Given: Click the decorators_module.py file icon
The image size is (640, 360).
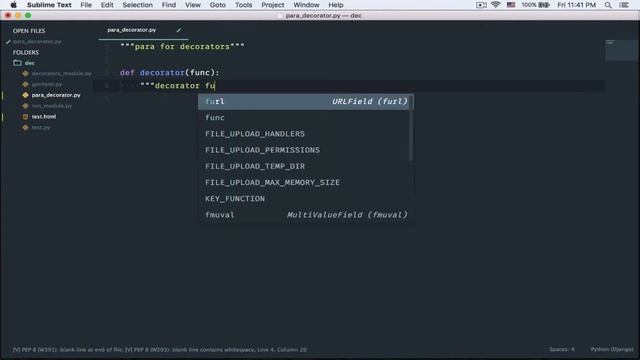Looking at the screenshot, I should click(25, 73).
